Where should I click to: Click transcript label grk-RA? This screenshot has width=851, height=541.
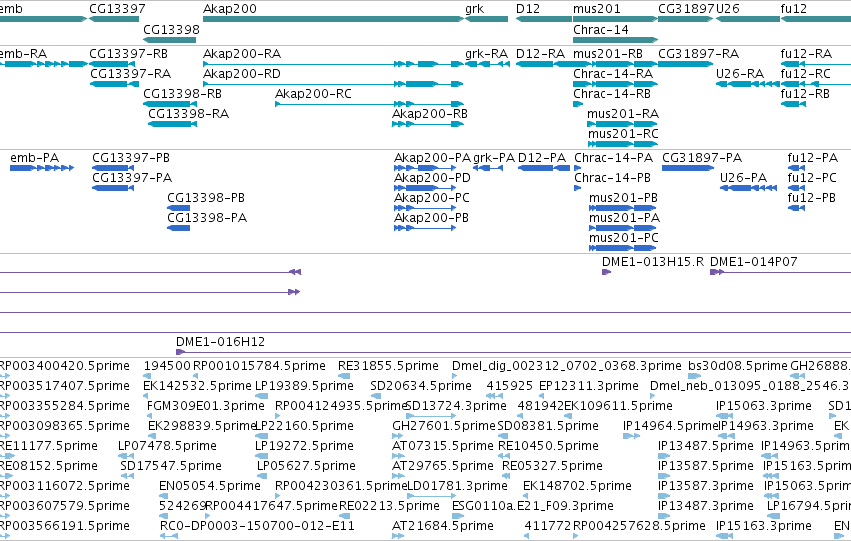486,54
